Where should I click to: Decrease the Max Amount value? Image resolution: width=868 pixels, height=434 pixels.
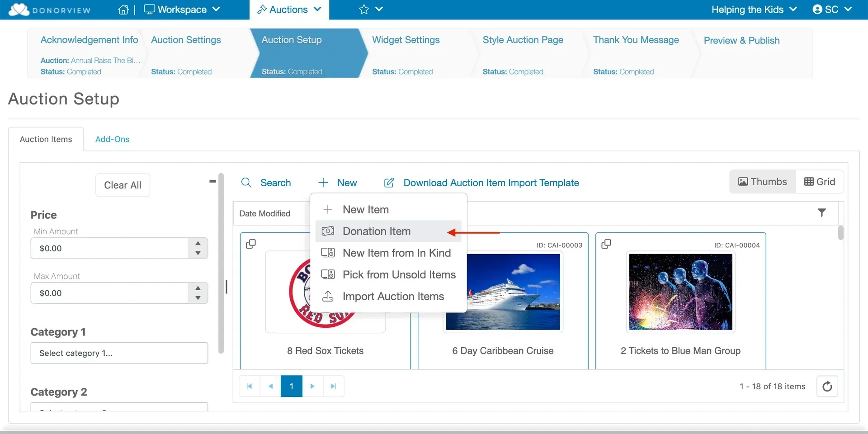(198, 298)
